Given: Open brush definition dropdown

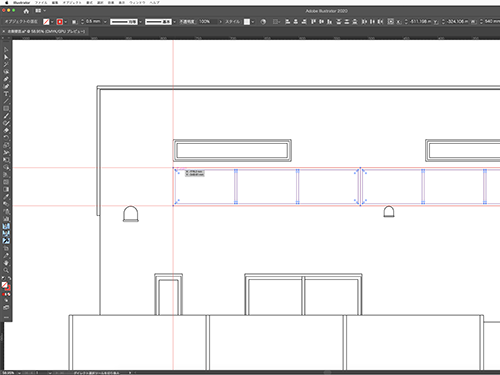Looking at the screenshot, I should click(x=174, y=22).
